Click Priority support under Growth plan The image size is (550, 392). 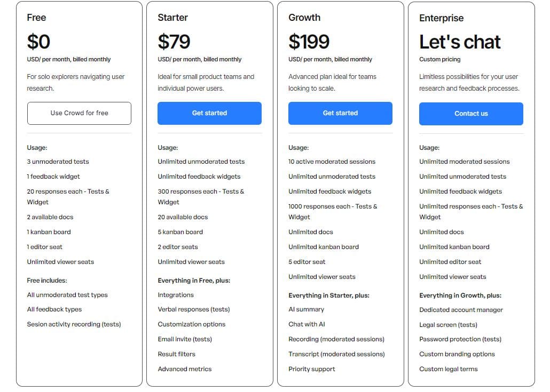pyautogui.click(x=312, y=369)
